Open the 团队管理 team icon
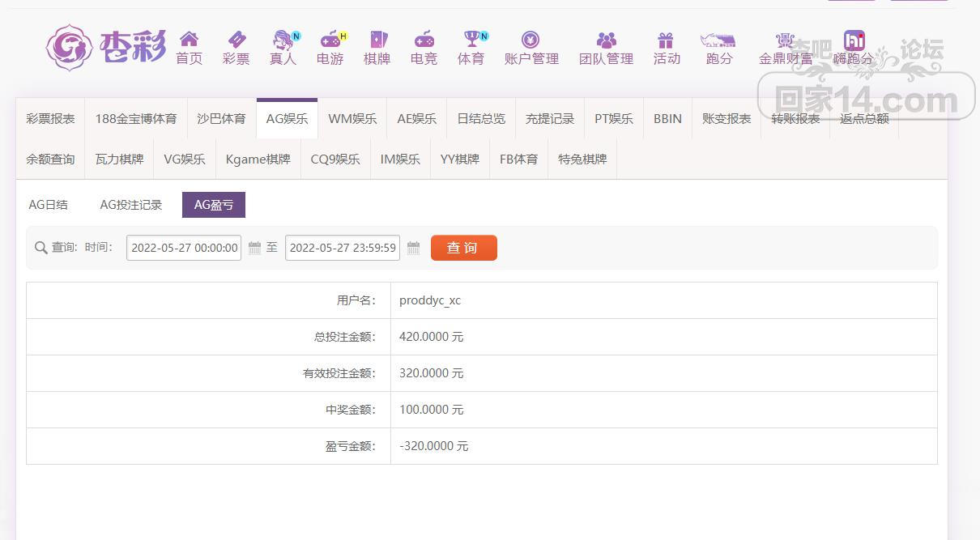 coord(606,40)
